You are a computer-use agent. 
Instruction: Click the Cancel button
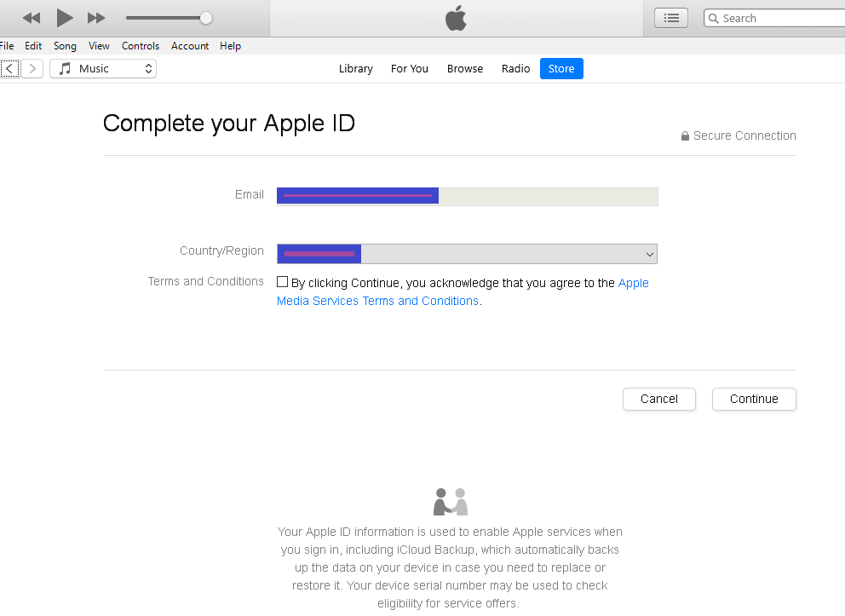(659, 399)
